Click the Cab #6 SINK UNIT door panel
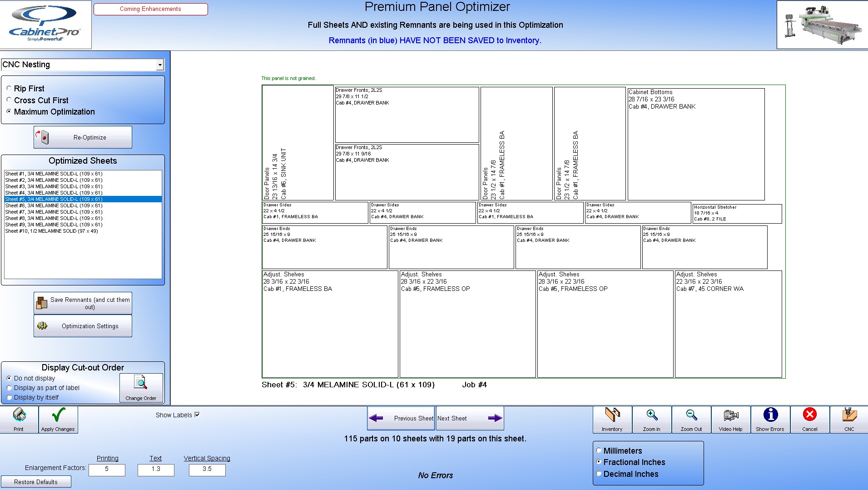Screen dimensions: 868x490 (298, 143)
